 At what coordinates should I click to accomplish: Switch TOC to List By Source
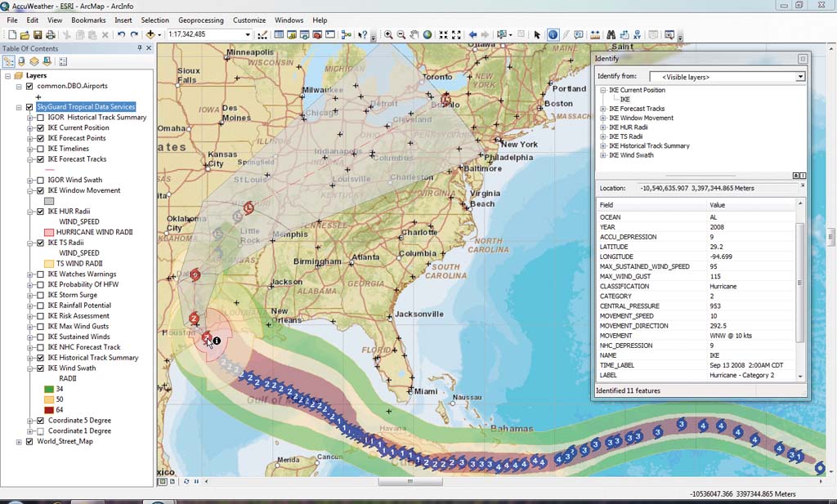(22, 61)
